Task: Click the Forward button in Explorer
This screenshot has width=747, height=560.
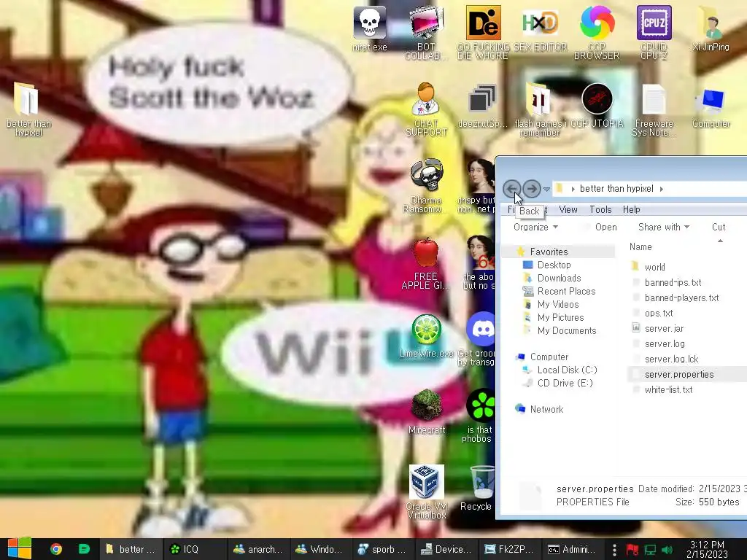Action: pos(531,189)
